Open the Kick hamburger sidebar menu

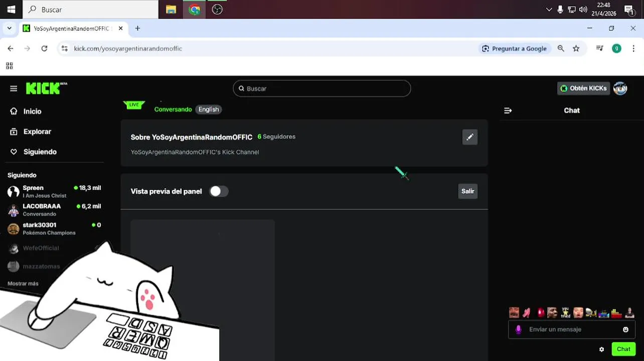(x=14, y=89)
